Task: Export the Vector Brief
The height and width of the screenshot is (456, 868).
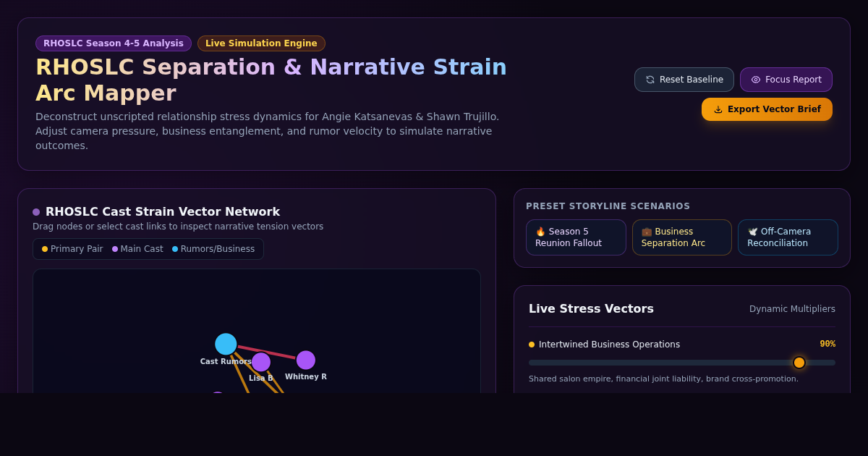Action: (x=767, y=109)
